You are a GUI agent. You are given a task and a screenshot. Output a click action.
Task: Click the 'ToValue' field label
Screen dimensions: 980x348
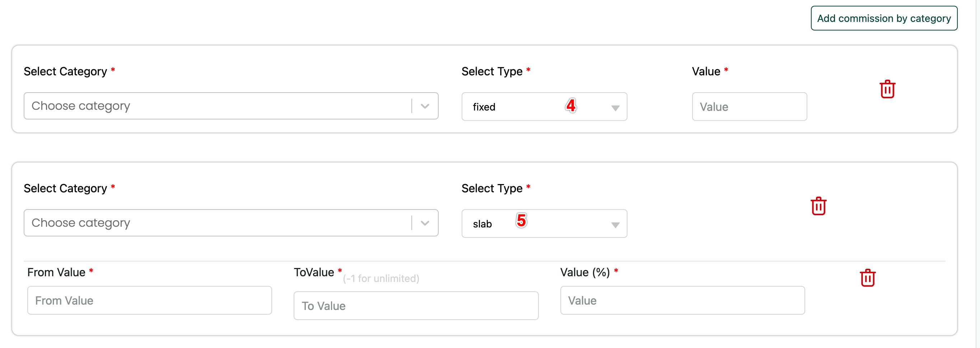[313, 272]
